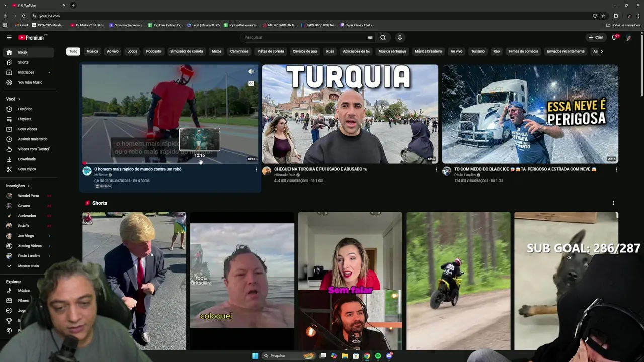This screenshot has height=362, width=644.
Task: Click the taskbar Pesquisar search box
Action: tap(290, 356)
